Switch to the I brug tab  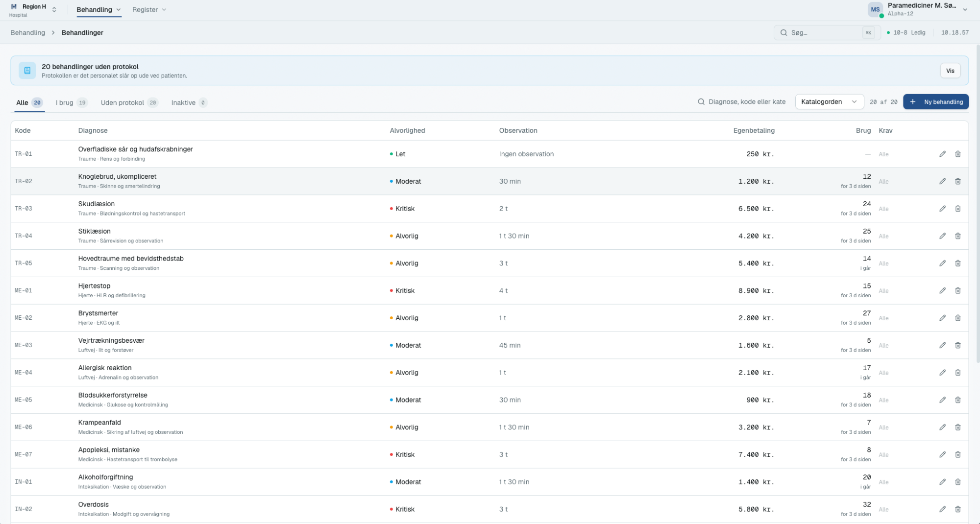point(71,103)
